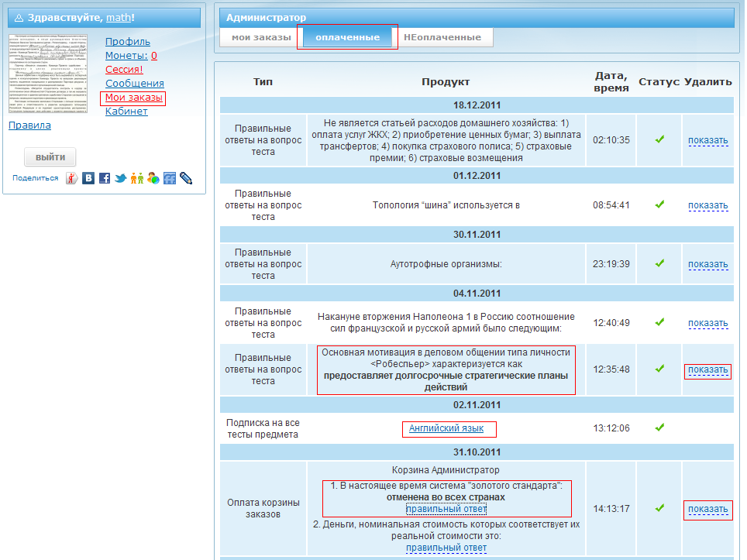Image resolution: width=747 pixels, height=560 pixels.
Task: Click the «Правила» link
Action: 29,125
